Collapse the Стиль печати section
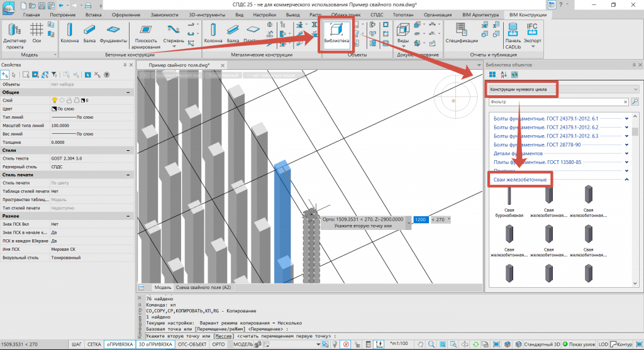The height and width of the screenshot is (350, 644). point(128,175)
